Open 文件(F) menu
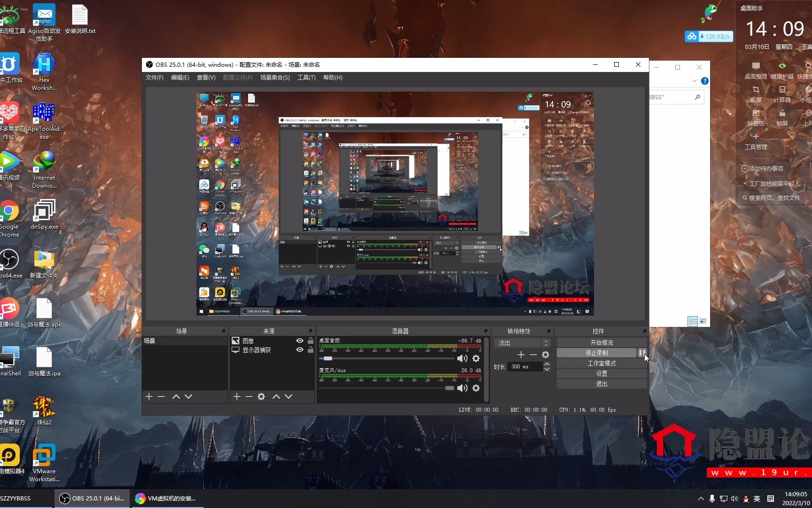The width and height of the screenshot is (812, 508). [x=155, y=78]
